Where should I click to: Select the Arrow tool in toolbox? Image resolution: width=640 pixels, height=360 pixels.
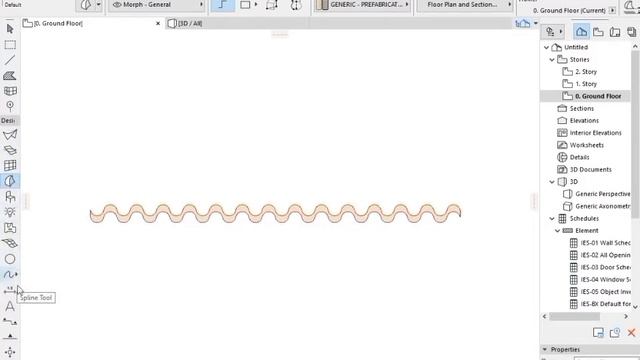click(10, 29)
